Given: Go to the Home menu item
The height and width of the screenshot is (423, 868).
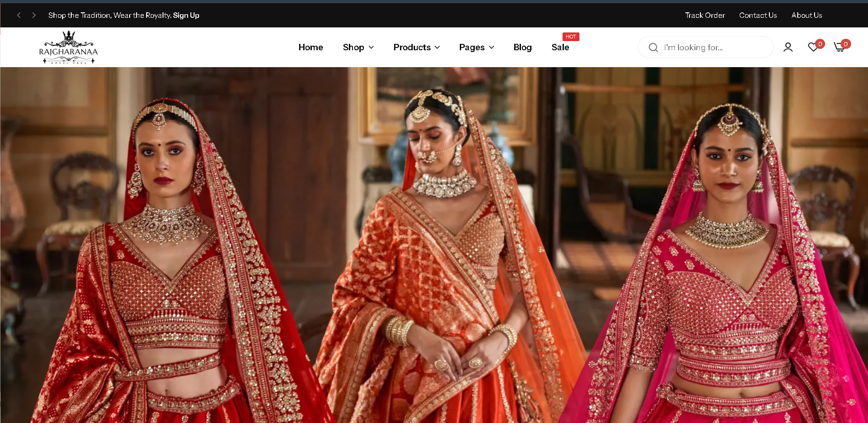Looking at the screenshot, I should 310,47.
